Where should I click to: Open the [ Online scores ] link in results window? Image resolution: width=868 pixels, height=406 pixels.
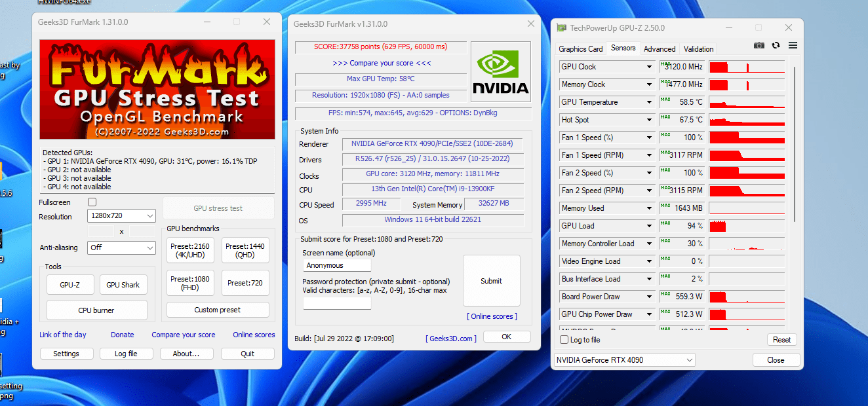pyautogui.click(x=492, y=316)
